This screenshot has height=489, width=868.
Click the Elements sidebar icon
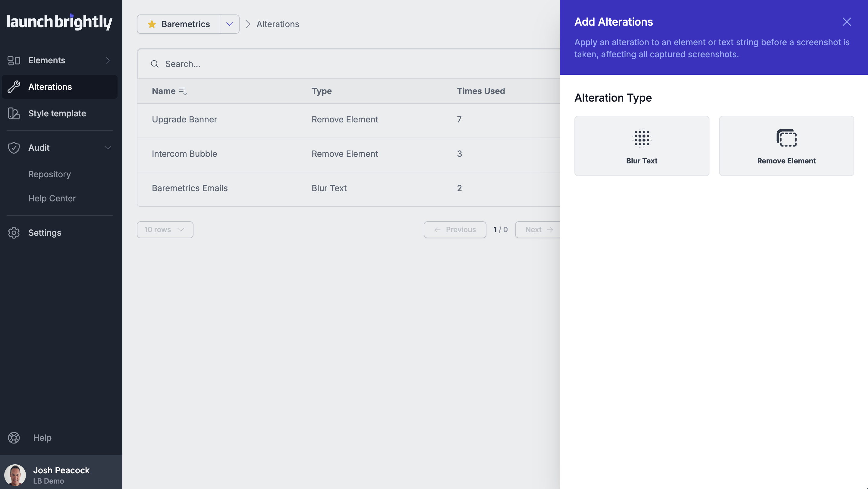14,60
